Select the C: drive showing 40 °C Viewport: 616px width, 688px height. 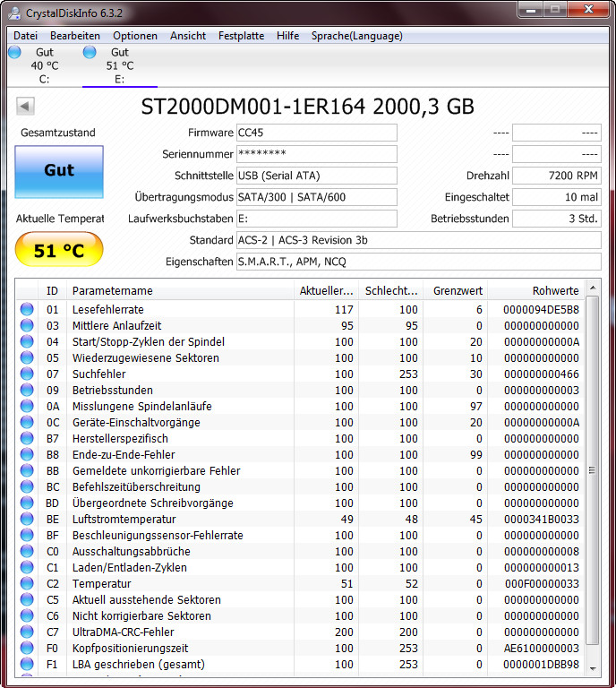click(x=44, y=65)
